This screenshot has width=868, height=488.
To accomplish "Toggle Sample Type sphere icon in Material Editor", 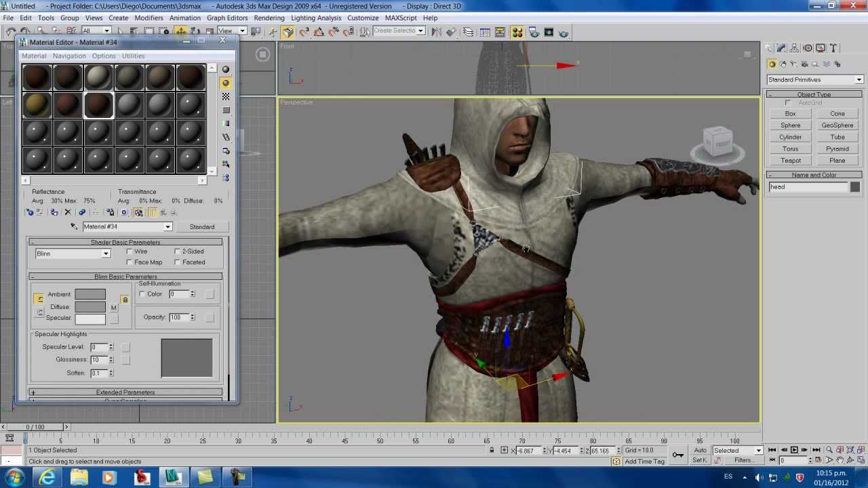I will pyautogui.click(x=226, y=69).
